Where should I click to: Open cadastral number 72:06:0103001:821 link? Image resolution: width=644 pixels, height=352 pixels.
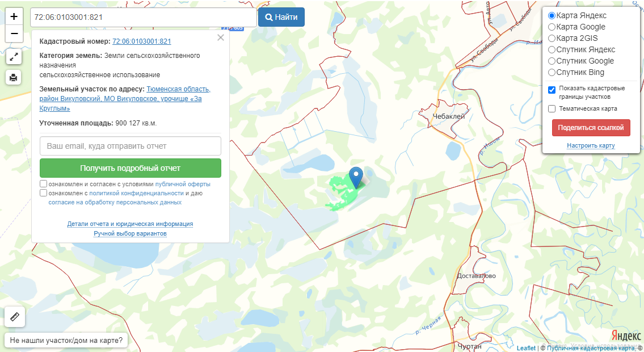coord(142,41)
